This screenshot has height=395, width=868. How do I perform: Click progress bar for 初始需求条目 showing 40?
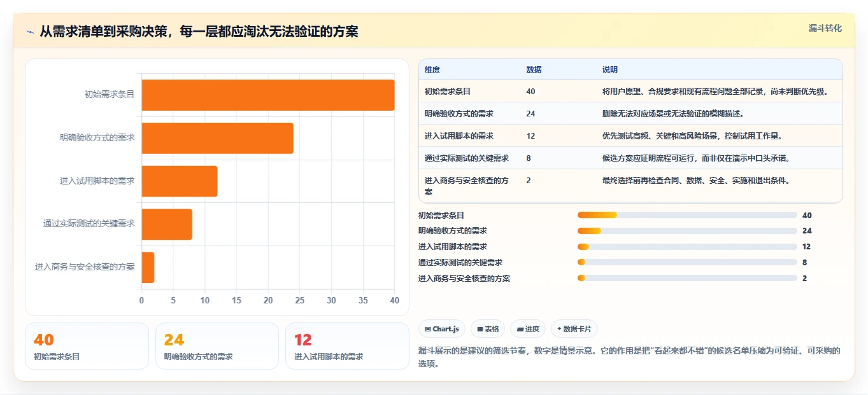(x=687, y=215)
